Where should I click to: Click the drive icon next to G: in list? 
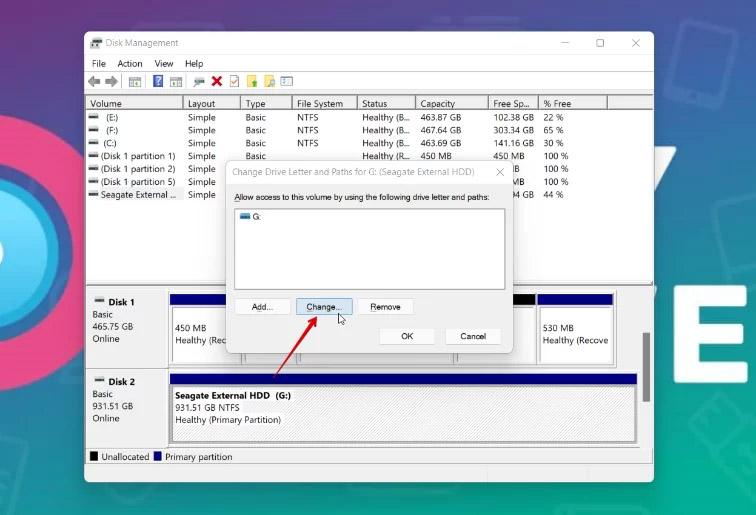pyautogui.click(x=245, y=217)
